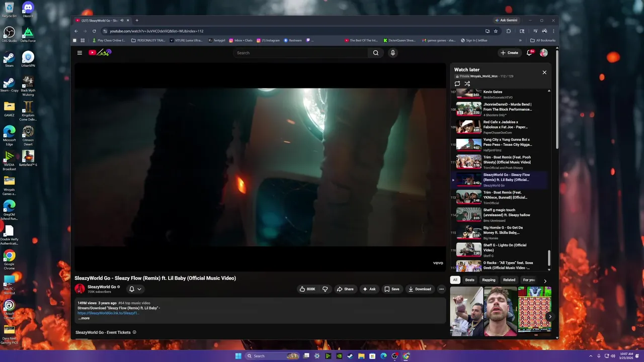Open the Restream bookmark
644x362 pixels.
(293, 40)
